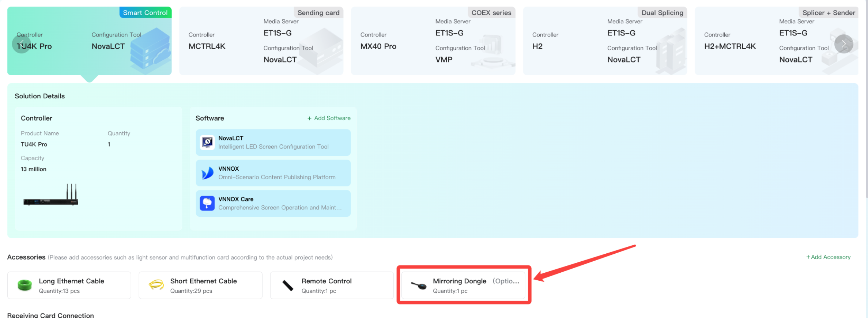Click the VNNOX Care icon
The width and height of the screenshot is (868, 318).
[x=207, y=203]
